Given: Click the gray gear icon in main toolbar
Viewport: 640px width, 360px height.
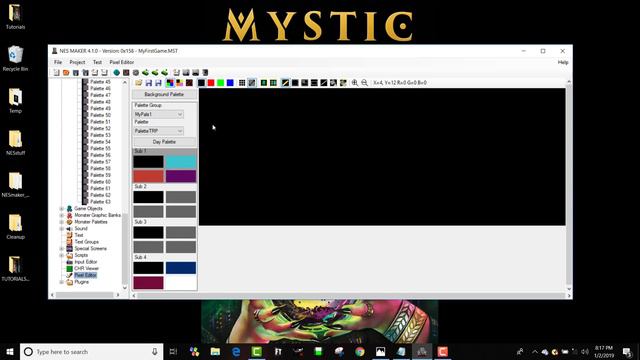Looking at the screenshot, I should pos(136,73).
